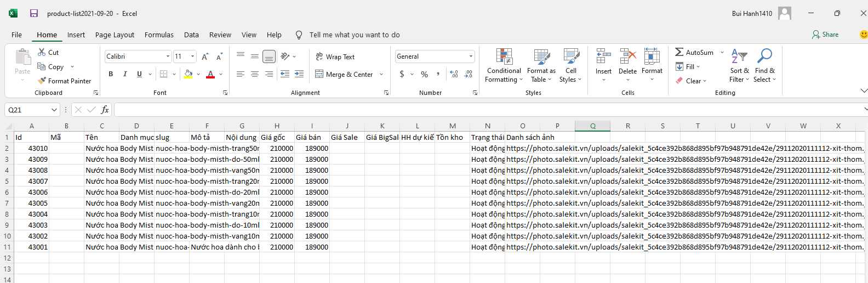Click the Percent Style button

click(x=424, y=74)
